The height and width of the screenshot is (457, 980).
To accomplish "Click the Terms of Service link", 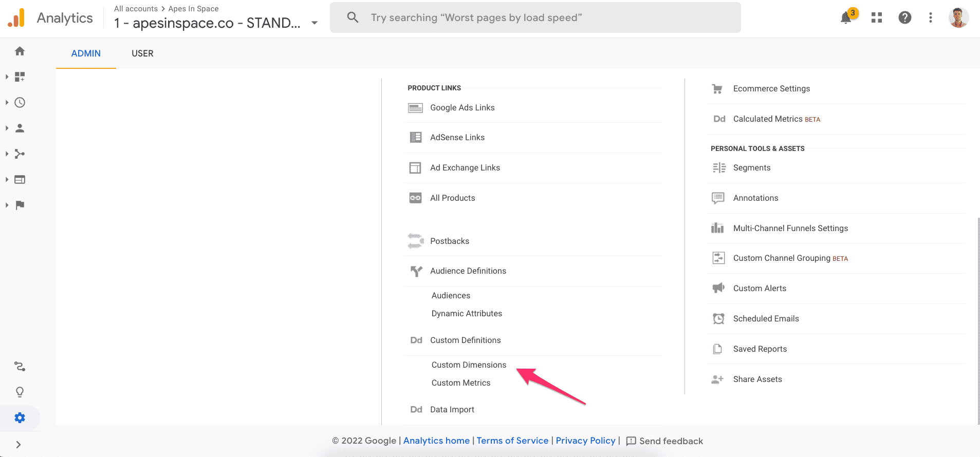I will tap(512, 441).
